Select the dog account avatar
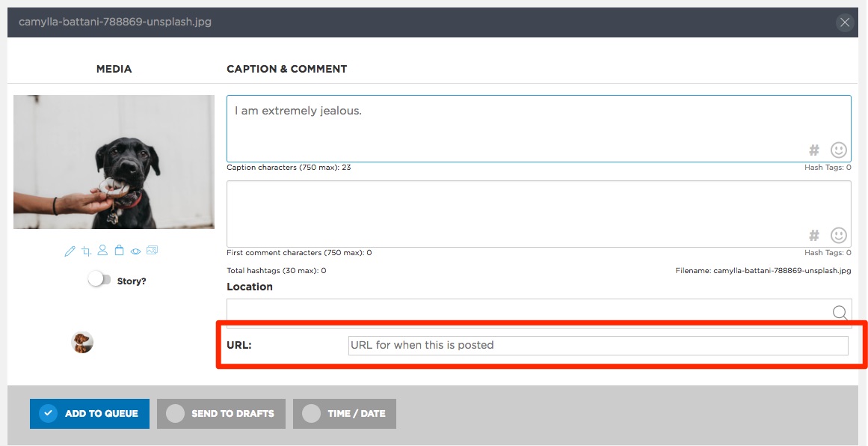This screenshot has width=868, height=446. click(82, 343)
